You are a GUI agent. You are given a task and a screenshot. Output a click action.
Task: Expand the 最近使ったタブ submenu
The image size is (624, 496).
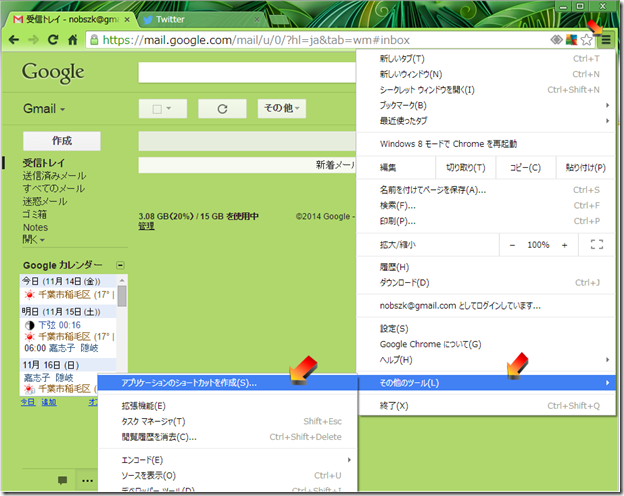pyautogui.click(x=486, y=121)
